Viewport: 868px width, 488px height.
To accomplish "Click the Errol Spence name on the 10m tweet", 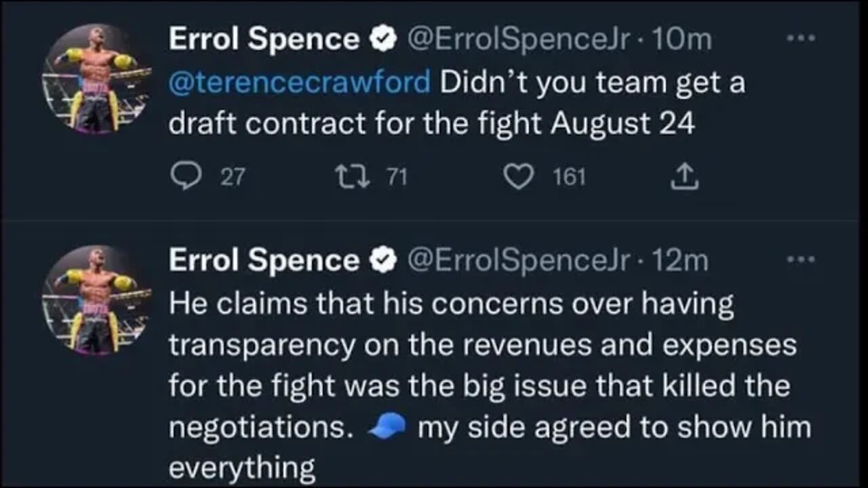I will tap(263, 40).
